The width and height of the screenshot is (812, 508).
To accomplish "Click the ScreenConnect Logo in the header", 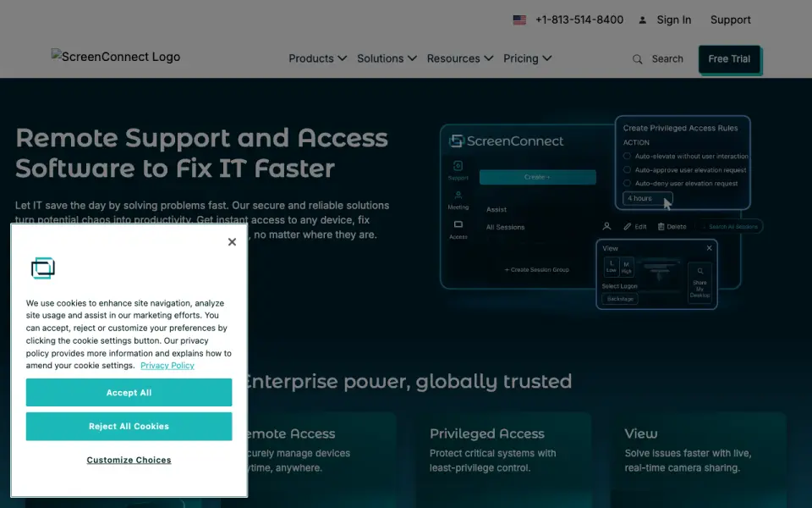I will point(116,57).
